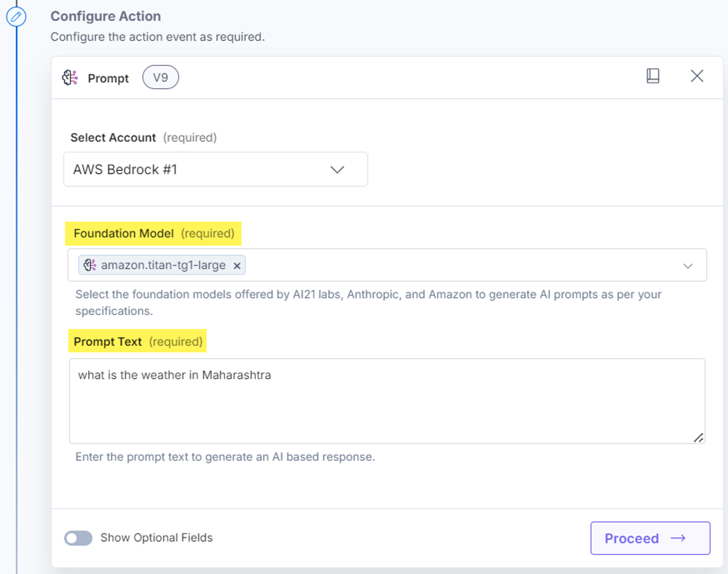The image size is (728, 574).
Task: Click into the Prompt Text area
Action: [x=387, y=401]
